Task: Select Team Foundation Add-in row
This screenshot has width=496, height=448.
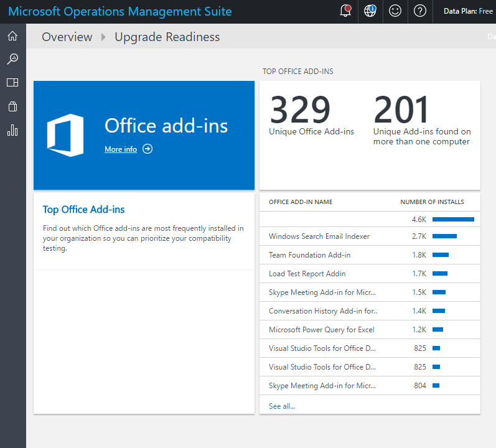Action: [x=370, y=255]
